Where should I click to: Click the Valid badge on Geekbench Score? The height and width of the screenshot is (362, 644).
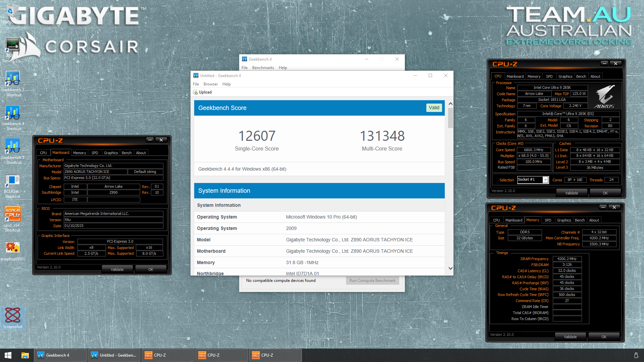(434, 108)
